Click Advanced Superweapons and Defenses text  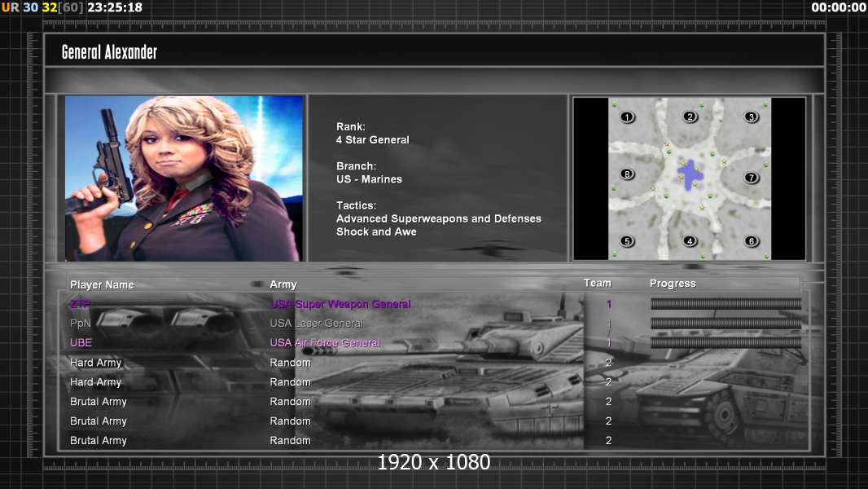coord(438,218)
